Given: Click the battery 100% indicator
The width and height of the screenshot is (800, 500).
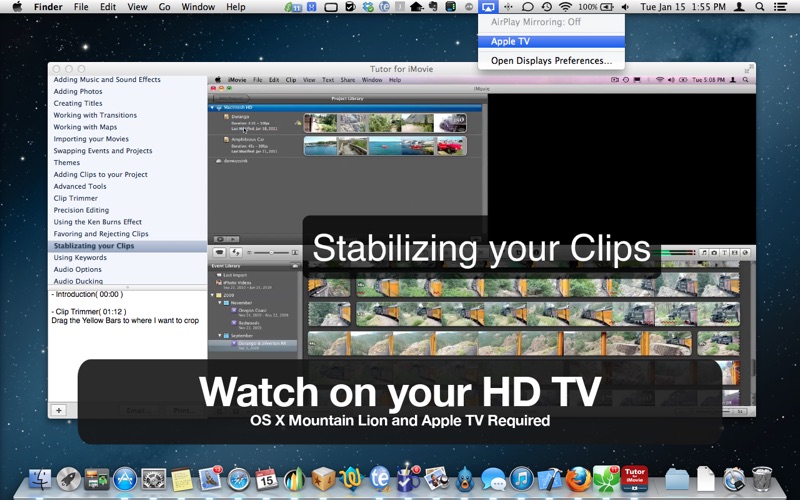Looking at the screenshot, I should (x=596, y=7).
